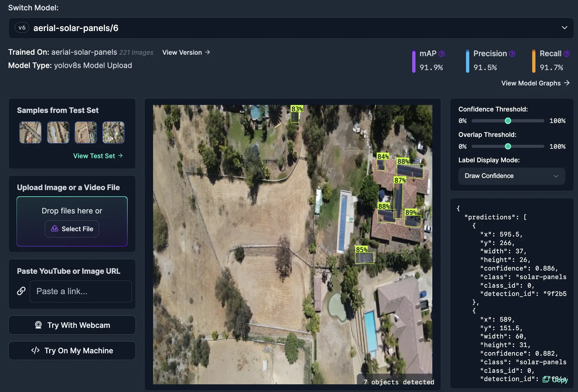Click the Recall help question-mark icon
Image resolution: width=578 pixels, height=392 pixels.
click(x=566, y=54)
